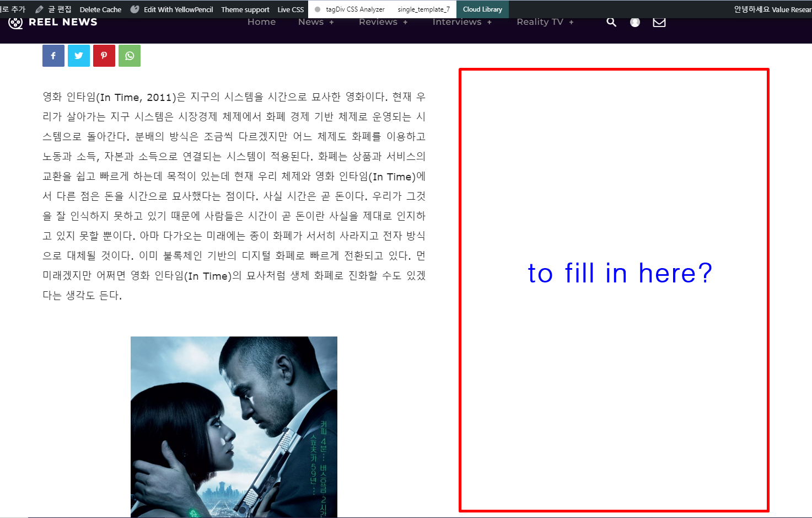Expand the Interviews menu
The height and width of the screenshot is (518, 812).
click(x=462, y=22)
